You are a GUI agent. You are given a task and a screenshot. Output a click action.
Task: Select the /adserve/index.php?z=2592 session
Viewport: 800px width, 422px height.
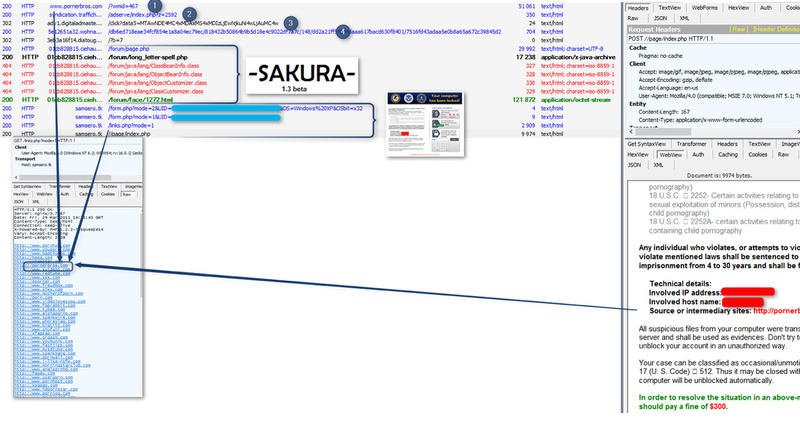[310, 15]
